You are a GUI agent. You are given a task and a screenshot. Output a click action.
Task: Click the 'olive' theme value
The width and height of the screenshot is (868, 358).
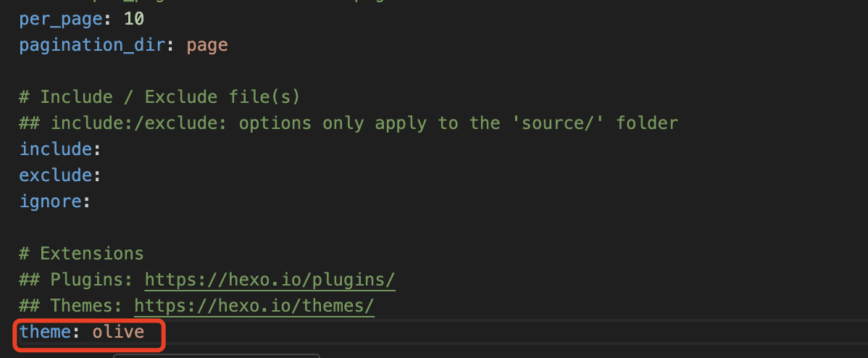click(118, 332)
